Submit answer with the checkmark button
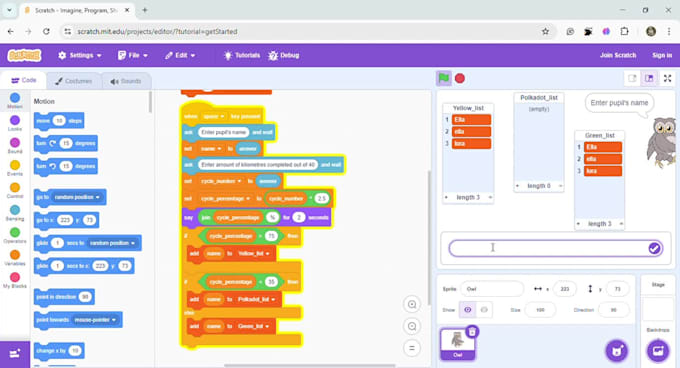Screen dimensions: 680x368 pos(654,248)
